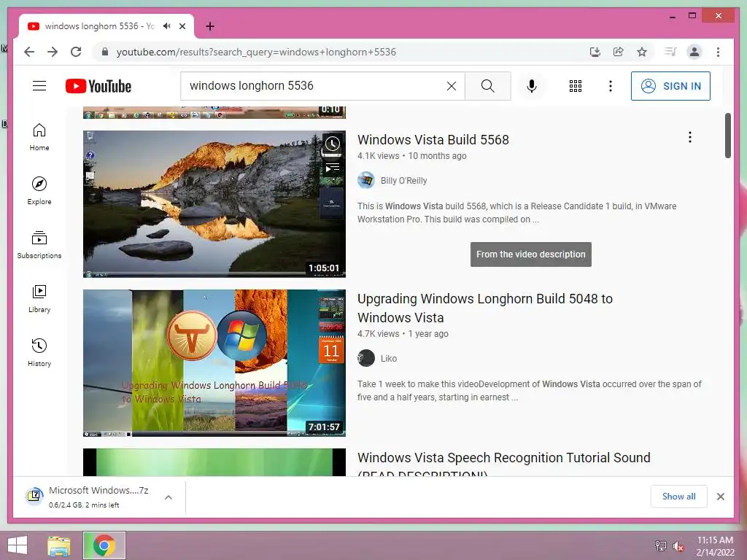Open the YouTube hamburger guide menu
747x560 pixels.
[x=39, y=86]
